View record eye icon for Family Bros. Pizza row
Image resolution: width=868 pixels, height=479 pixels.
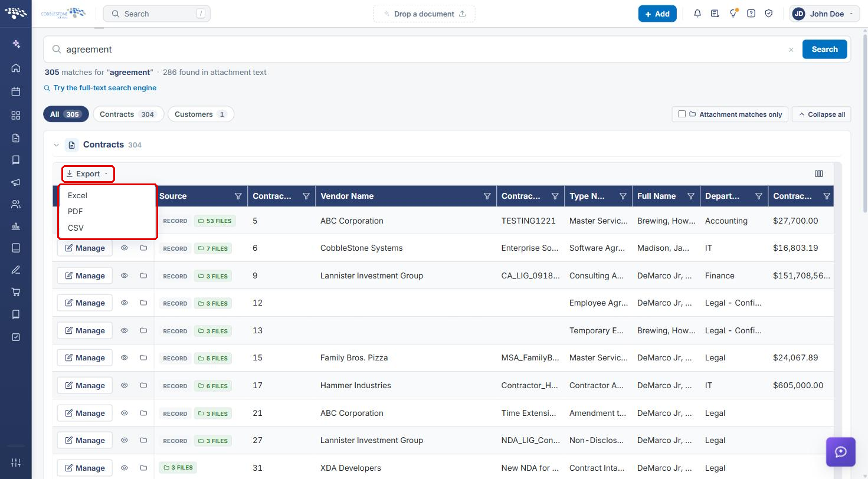point(125,358)
